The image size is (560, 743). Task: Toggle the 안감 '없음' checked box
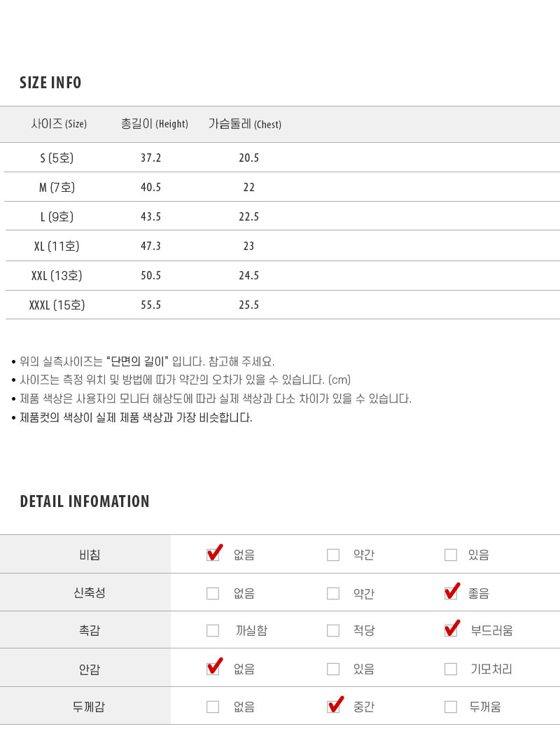coord(213,669)
